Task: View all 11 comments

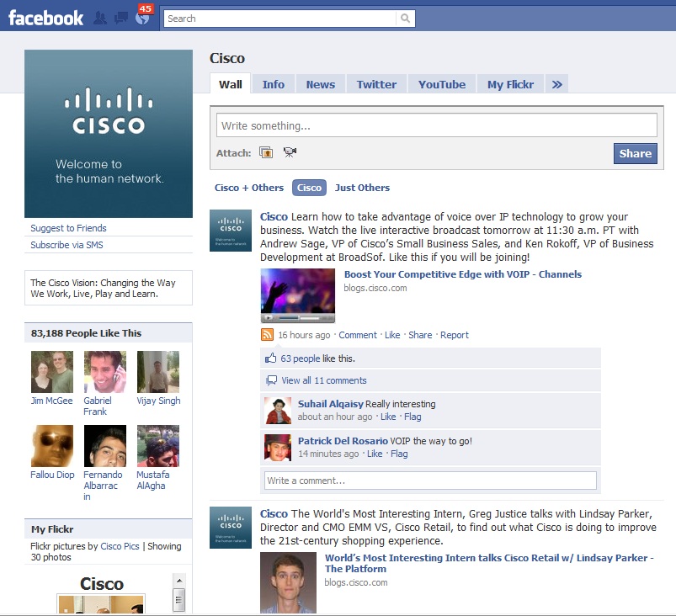Action: 324,380
